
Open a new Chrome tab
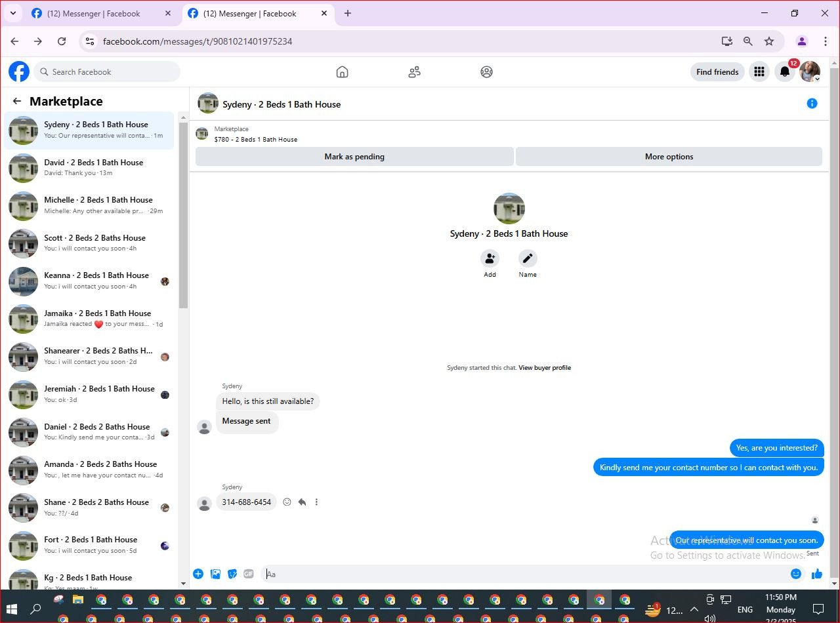pos(348,13)
